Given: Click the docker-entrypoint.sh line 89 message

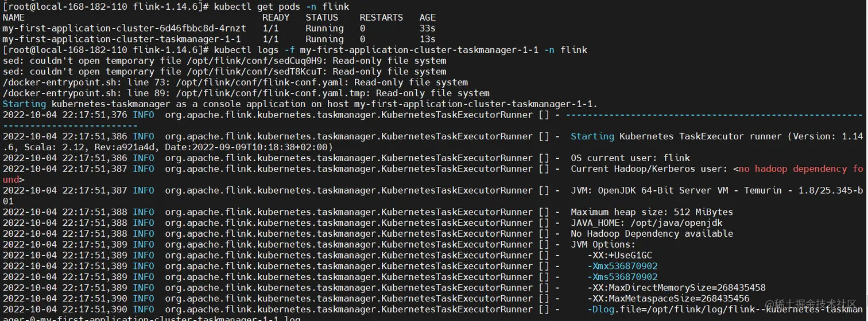Looking at the screenshot, I should (246, 93).
